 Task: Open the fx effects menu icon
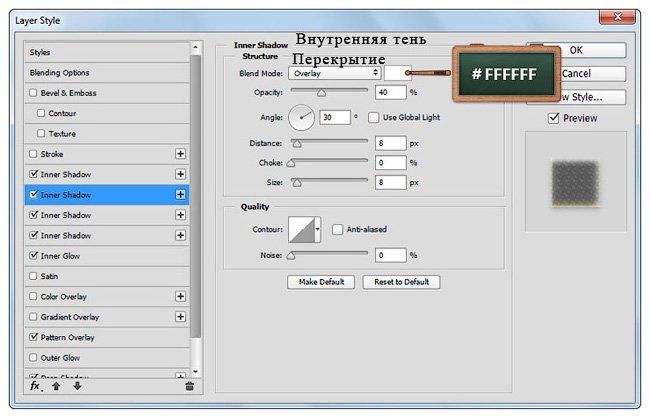pos(35,385)
